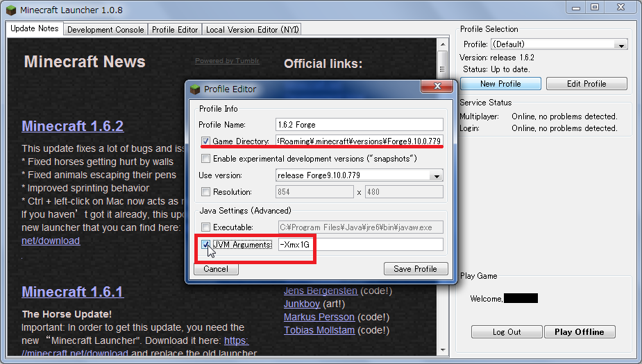Viewport: 642px width, 364px height.
Task: Click the JVM Arguments text field
Action: pyautogui.click(x=360, y=245)
